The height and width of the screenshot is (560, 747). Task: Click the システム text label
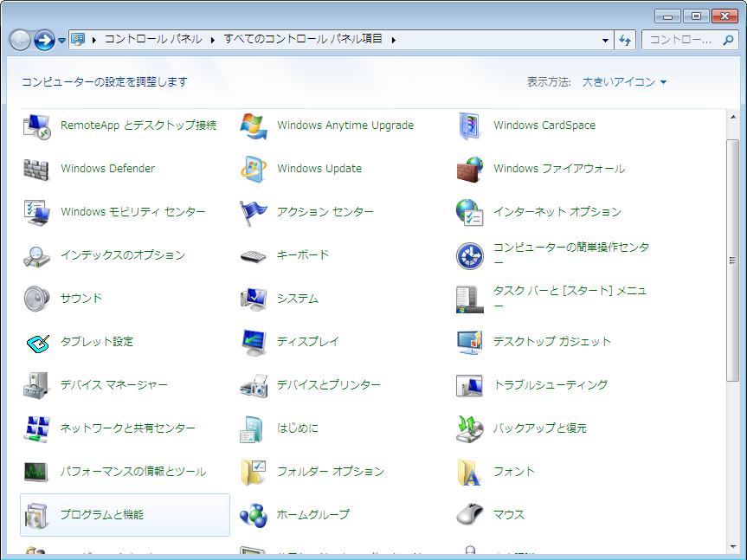point(298,298)
